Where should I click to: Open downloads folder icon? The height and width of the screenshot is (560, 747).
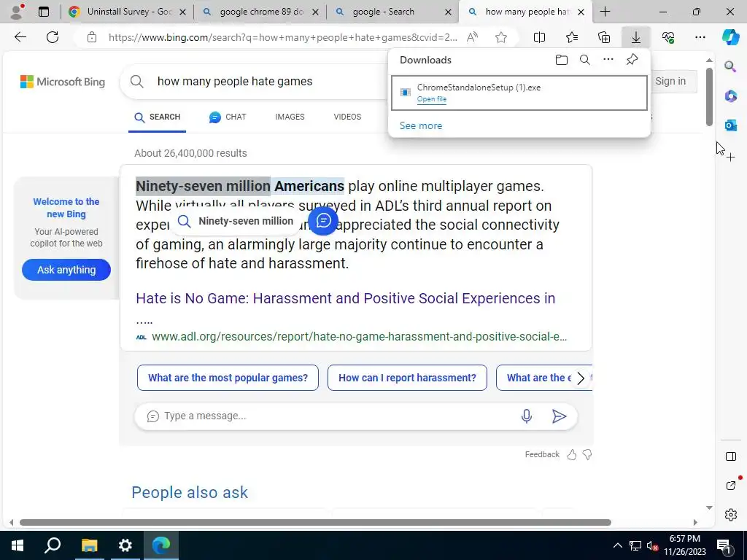562,60
